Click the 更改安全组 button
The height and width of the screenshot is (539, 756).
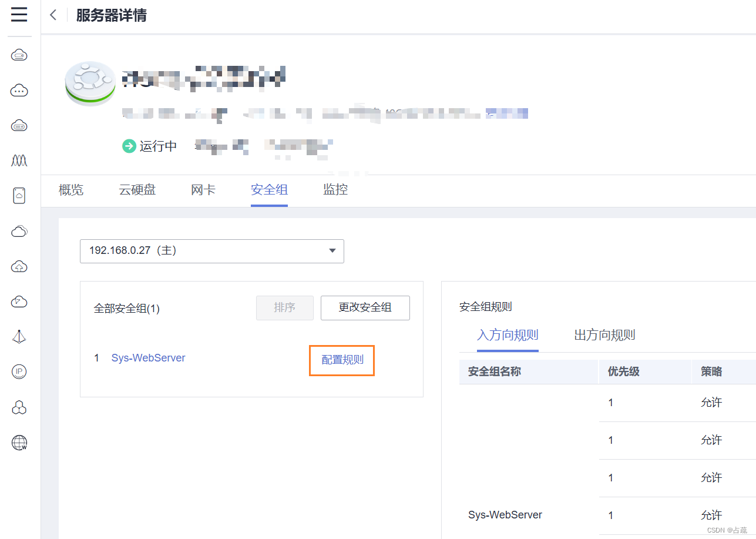(x=365, y=308)
